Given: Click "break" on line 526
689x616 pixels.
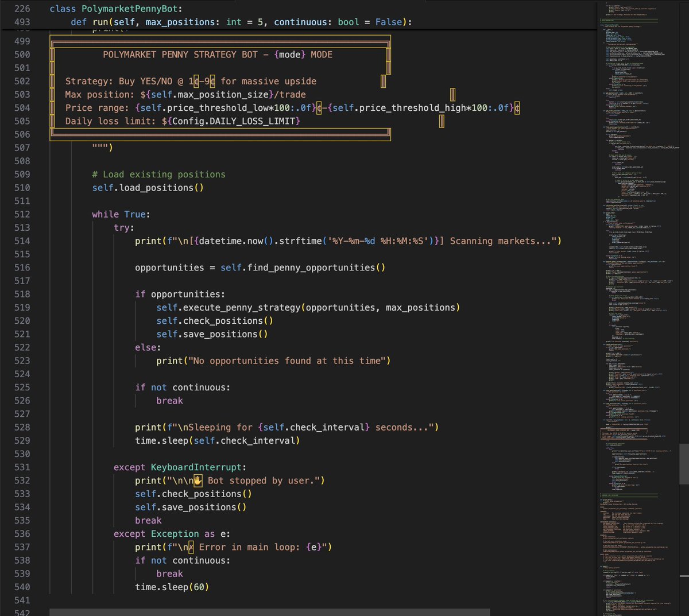Looking at the screenshot, I should pyautogui.click(x=169, y=400).
